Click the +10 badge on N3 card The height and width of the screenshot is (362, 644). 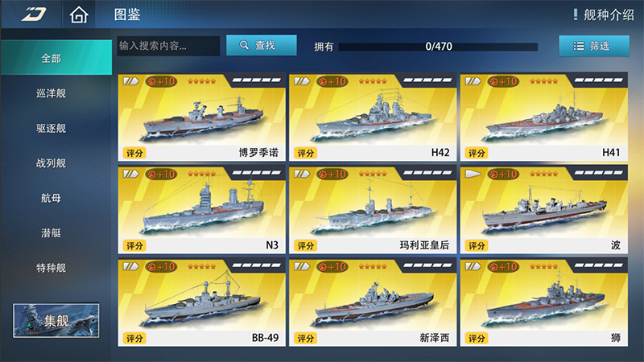161,174
